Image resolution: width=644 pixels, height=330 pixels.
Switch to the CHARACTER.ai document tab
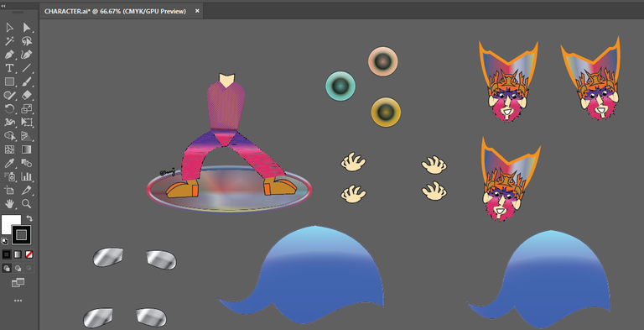116,12
